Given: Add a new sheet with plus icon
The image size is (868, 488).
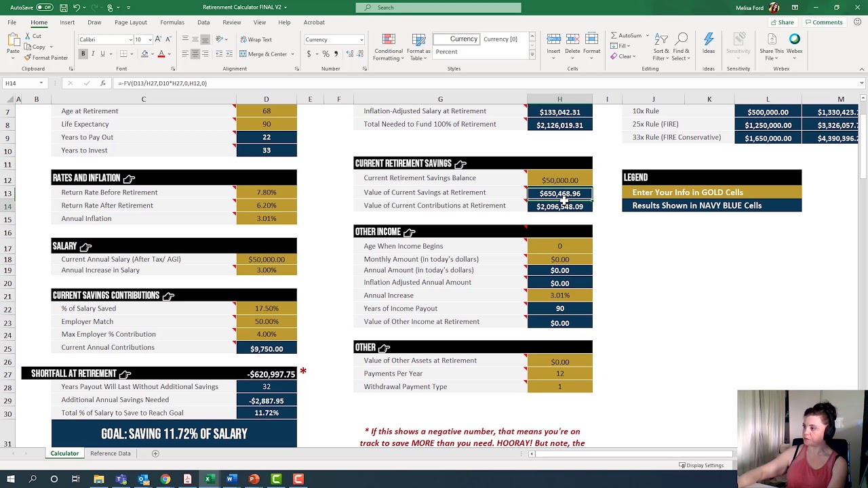Looking at the screenshot, I should pyautogui.click(x=155, y=453).
